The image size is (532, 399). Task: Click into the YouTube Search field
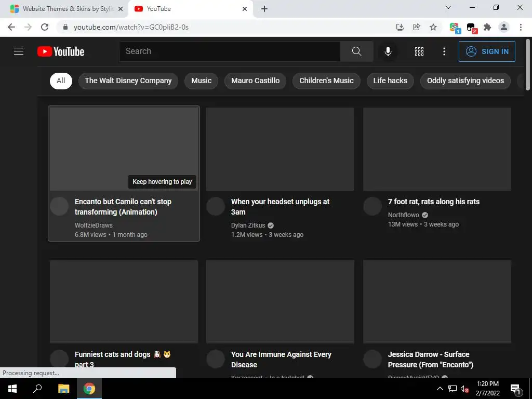230,51
